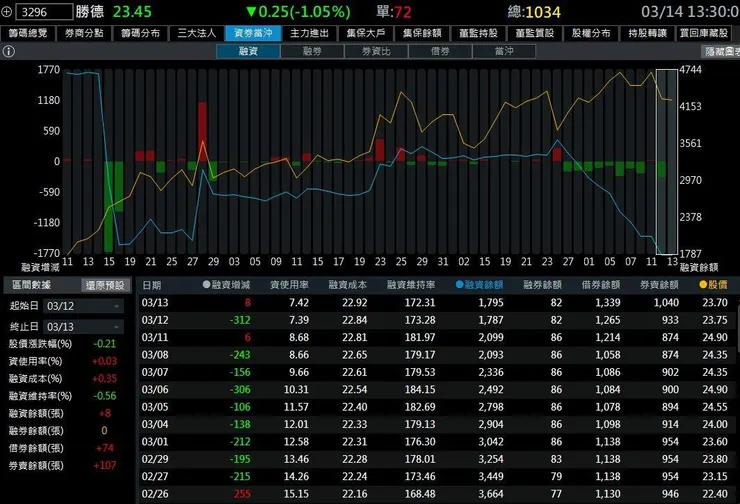Viewport: 740px width, 504px height.
Task: Select the 融資 sub-tab
Action: click(248, 51)
